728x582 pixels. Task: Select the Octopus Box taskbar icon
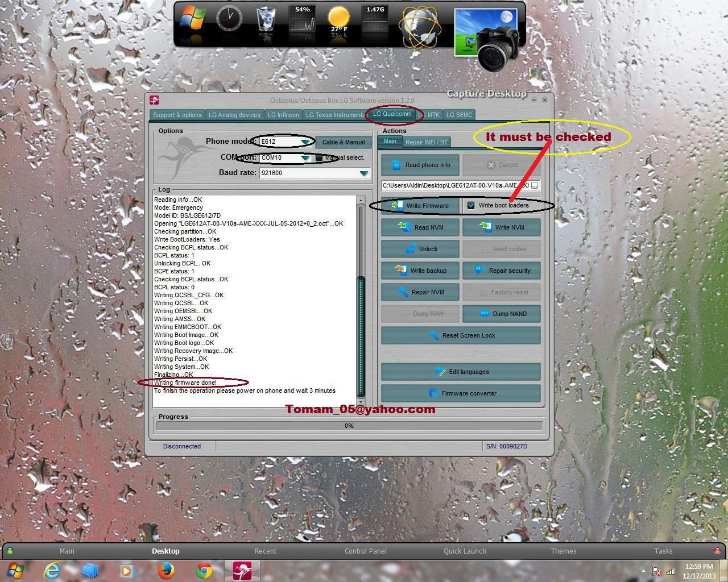pyautogui.click(x=242, y=571)
